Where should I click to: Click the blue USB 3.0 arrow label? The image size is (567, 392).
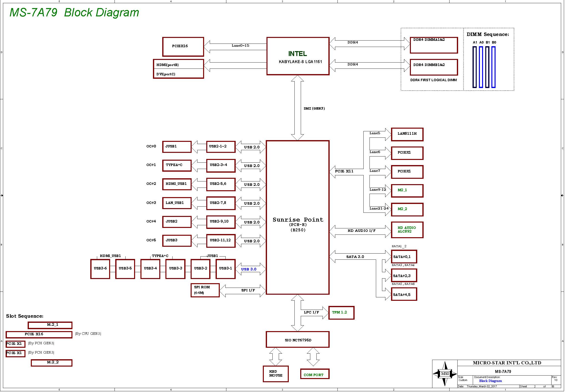[x=249, y=269]
